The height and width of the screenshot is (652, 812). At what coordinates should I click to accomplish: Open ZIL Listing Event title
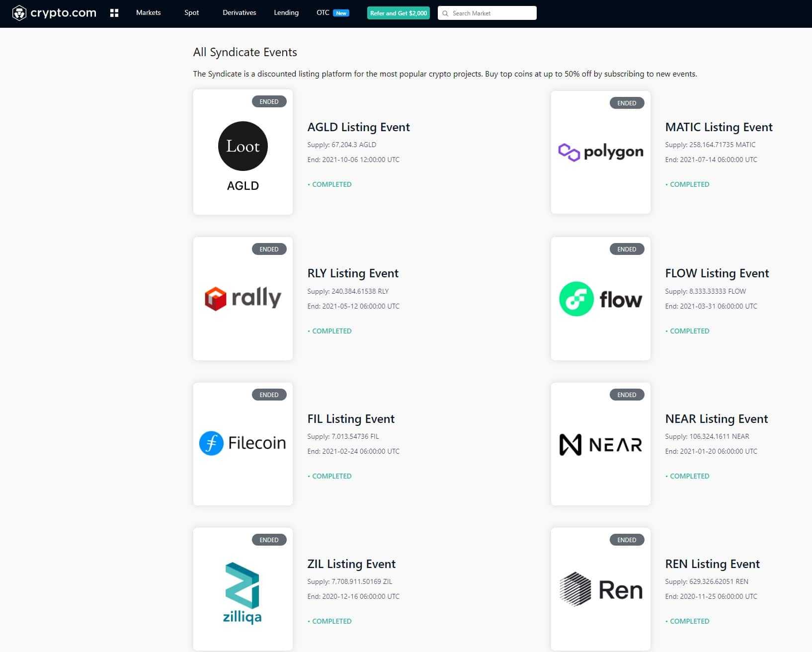pos(351,564)
